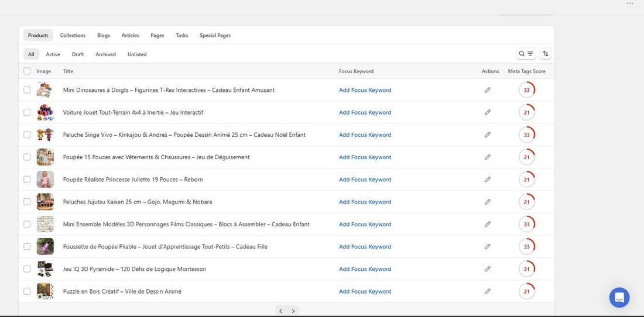Add Focus Keyword for Peluches Jujutsu Kaisen

coord(365,202)
